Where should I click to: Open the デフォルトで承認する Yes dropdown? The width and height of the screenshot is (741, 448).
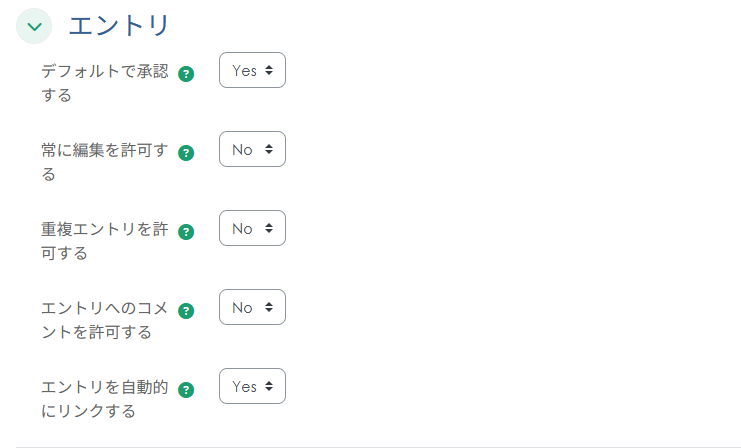[252, 71]
